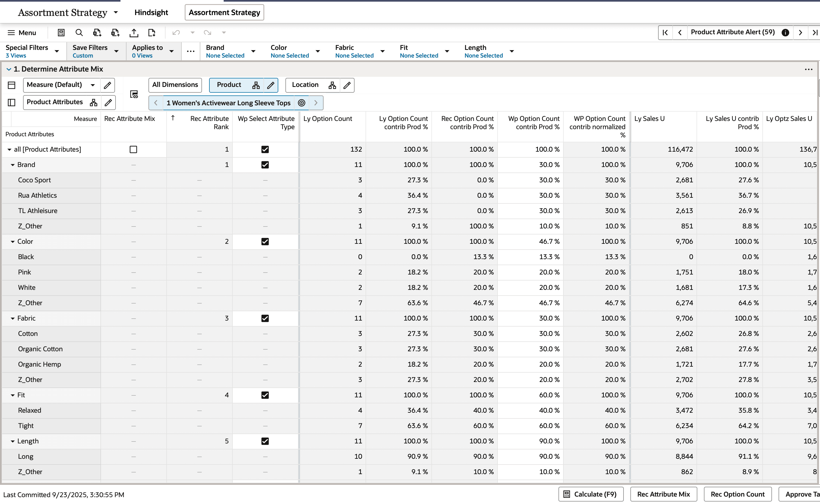Click the next arrow beside Women's Activewear Long Sleeve Tops

[x=315, y=103]
